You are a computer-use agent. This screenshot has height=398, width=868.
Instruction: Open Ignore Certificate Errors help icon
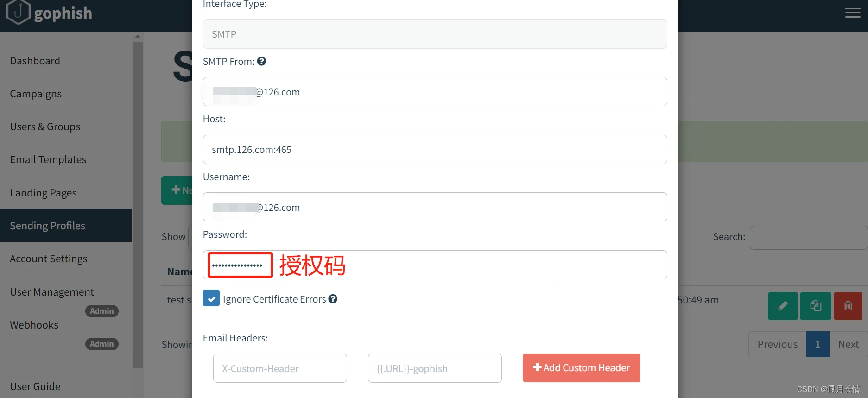click(x=333, y=299)
